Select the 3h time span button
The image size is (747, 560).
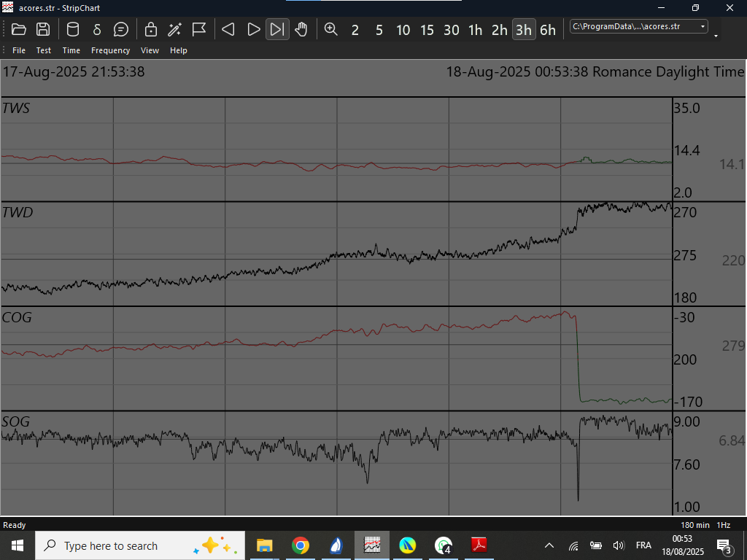524,30
